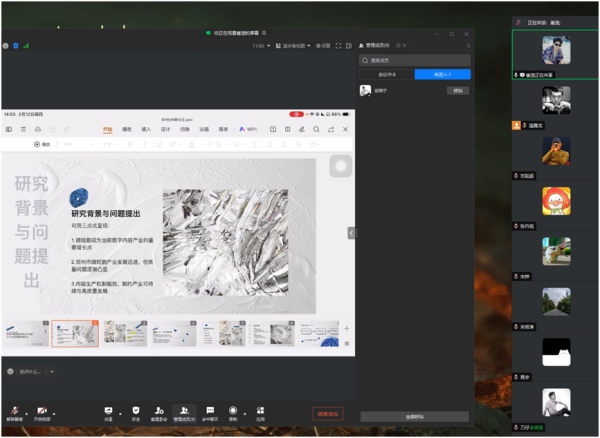Toggle the Manage Members panel icon
Viewport: 600px width, 438px height.
click(x=185, y=412)
